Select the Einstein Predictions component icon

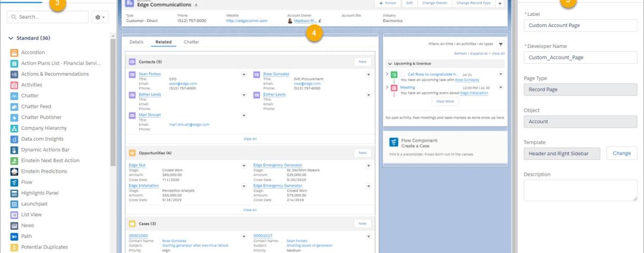coord(14,172)
